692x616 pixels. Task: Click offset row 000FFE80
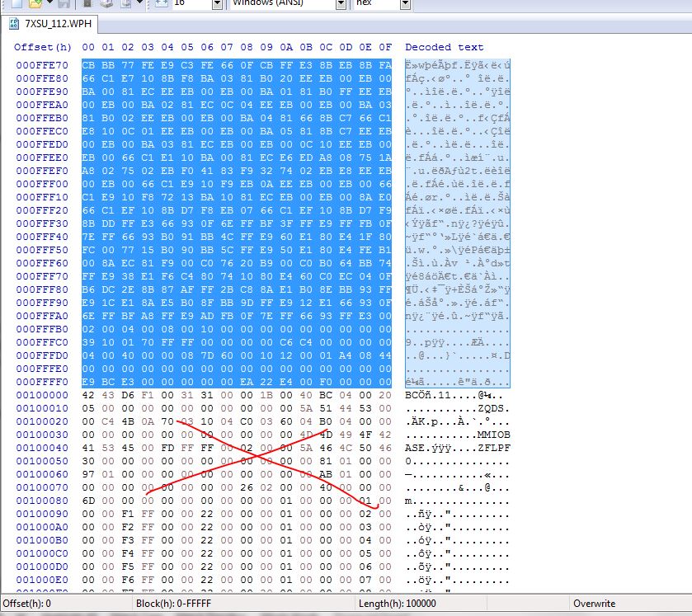(42, 78)
